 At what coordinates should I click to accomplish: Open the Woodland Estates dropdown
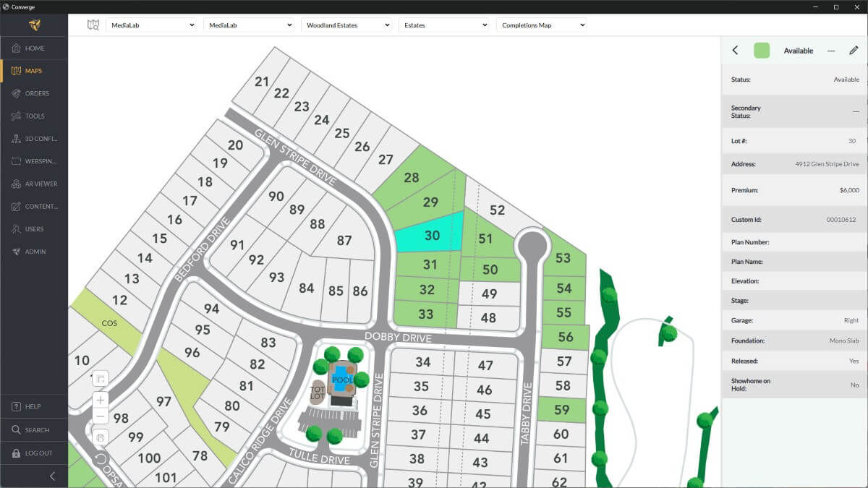(346, 25)
